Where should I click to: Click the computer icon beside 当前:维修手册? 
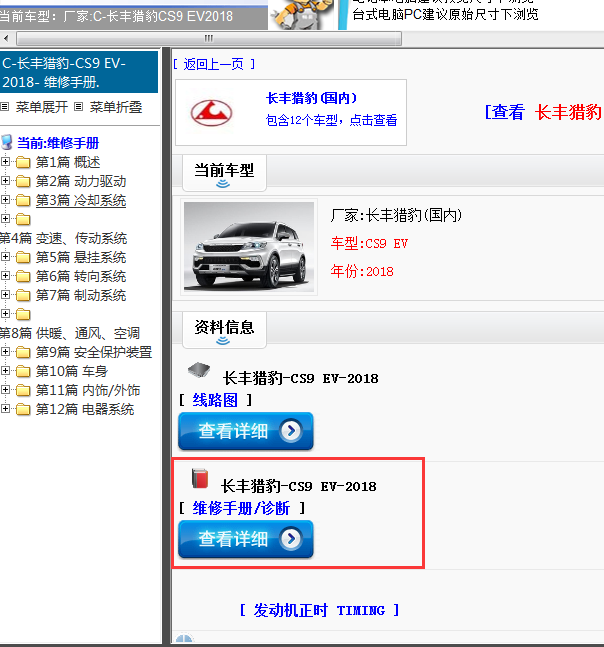pos(7,142)
